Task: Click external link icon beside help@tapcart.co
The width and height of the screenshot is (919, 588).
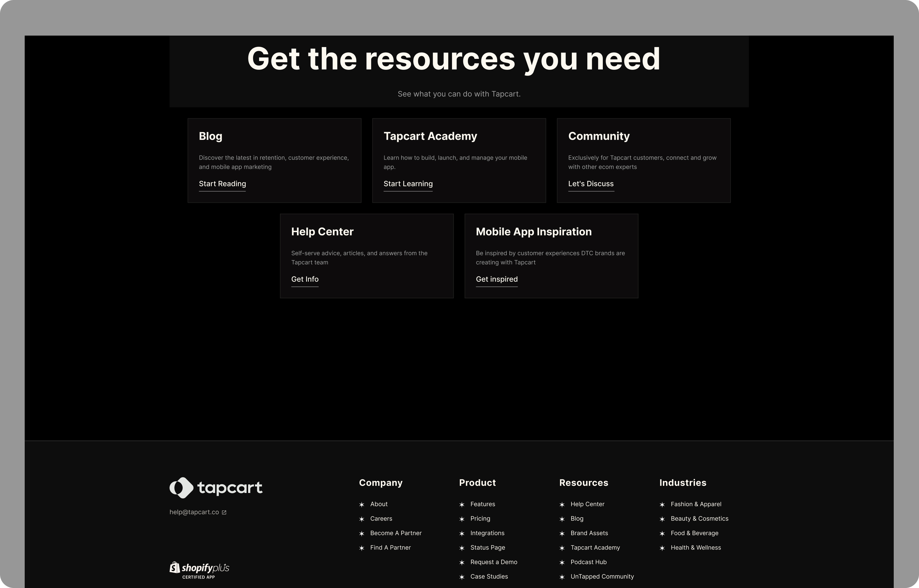Action: [x=224, y=512]
